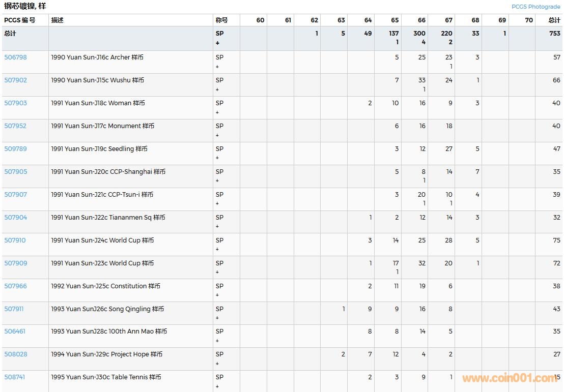Click PCGS number 507910 link
This screenshot has height=392, width=564.
tap(15, 240)
